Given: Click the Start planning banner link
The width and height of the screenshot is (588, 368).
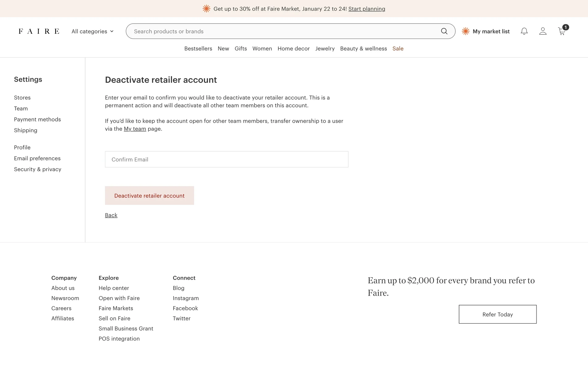Looking at the screenshot, I should [x=367, y=9].
